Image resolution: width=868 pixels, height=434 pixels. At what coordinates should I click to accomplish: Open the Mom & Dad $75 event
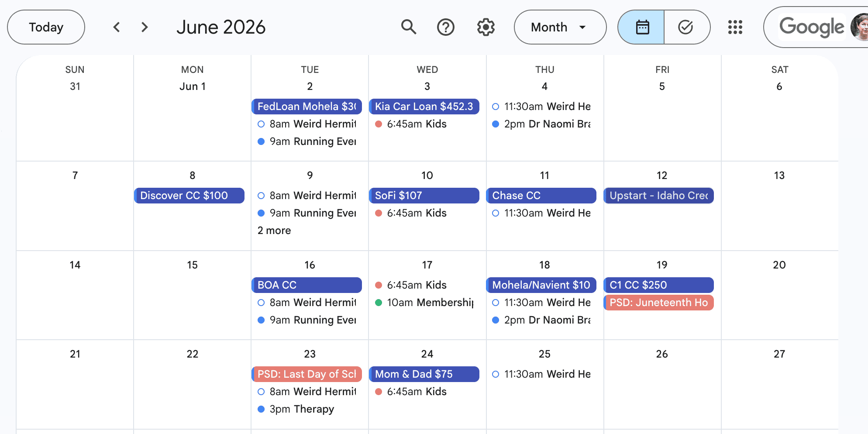click(424, 374)
